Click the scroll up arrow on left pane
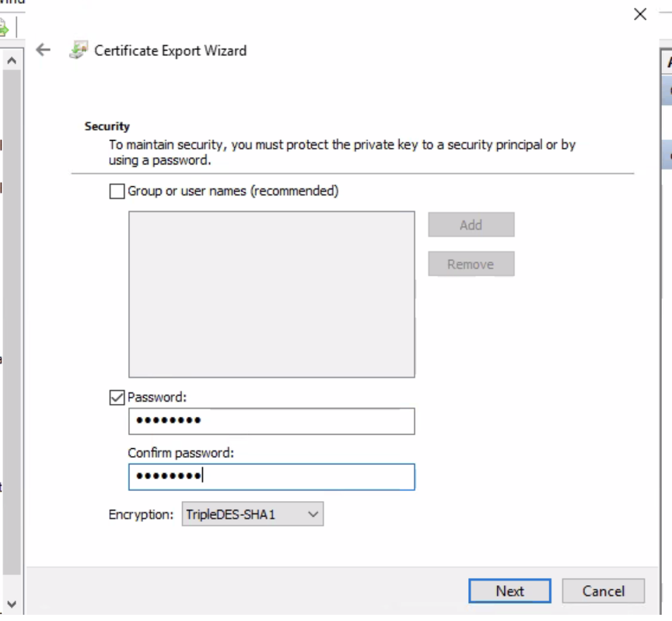The image size is (672, 621). [x=11, y=60]
